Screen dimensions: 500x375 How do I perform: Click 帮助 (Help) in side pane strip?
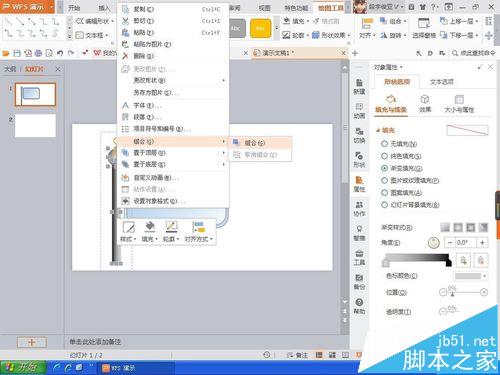pyautogui.click(x=359, y=306)
